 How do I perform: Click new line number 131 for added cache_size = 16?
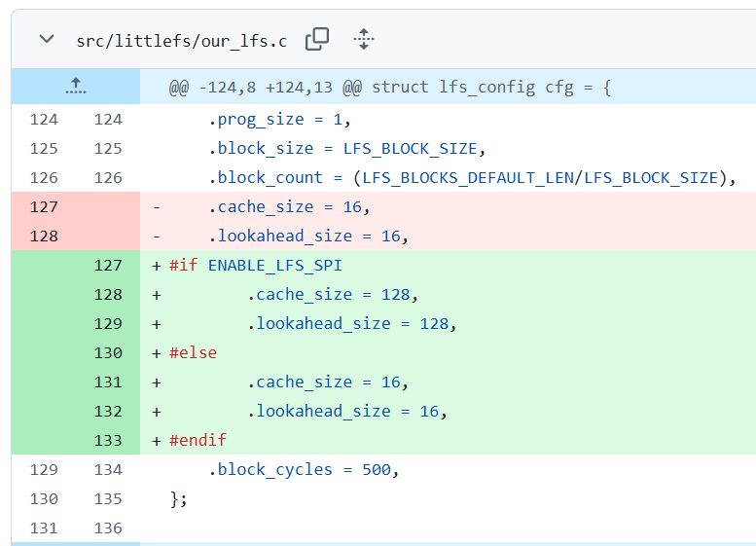tap(108, 382)
